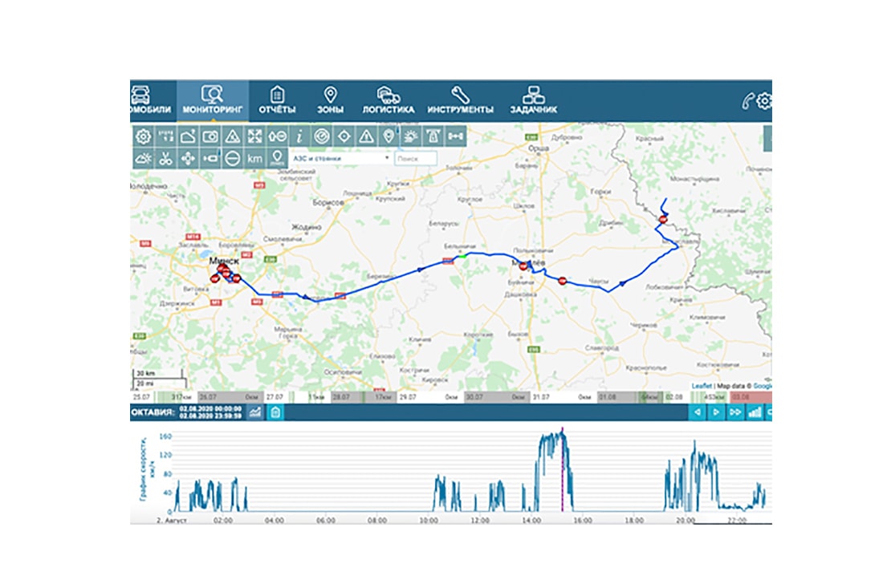Viewport: 883px width, 588px height.
Task: Open the ОТЧЁТЫ reports tab
Action: click(277, 101)
